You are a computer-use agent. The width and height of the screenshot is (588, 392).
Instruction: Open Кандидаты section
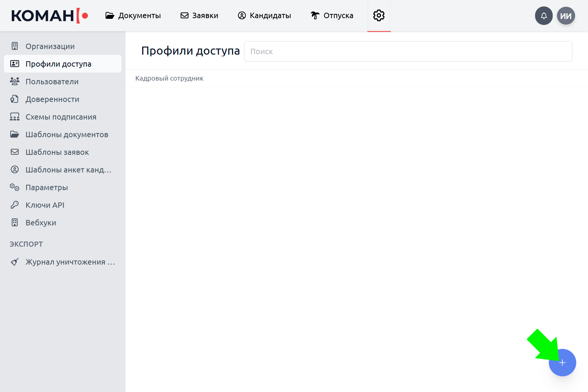point(264,15)
